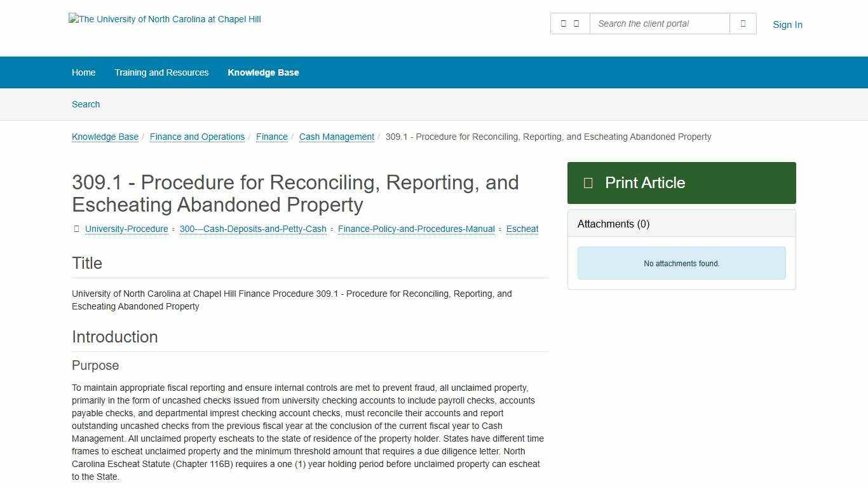Click the second filter icon beside search box

(578, 23)
